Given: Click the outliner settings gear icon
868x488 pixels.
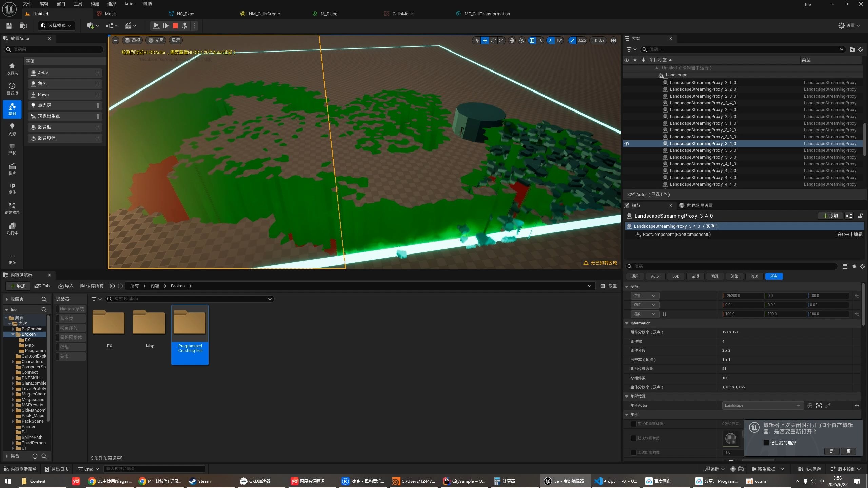Looking at the screenshot, I should click(x=861, y=49).
